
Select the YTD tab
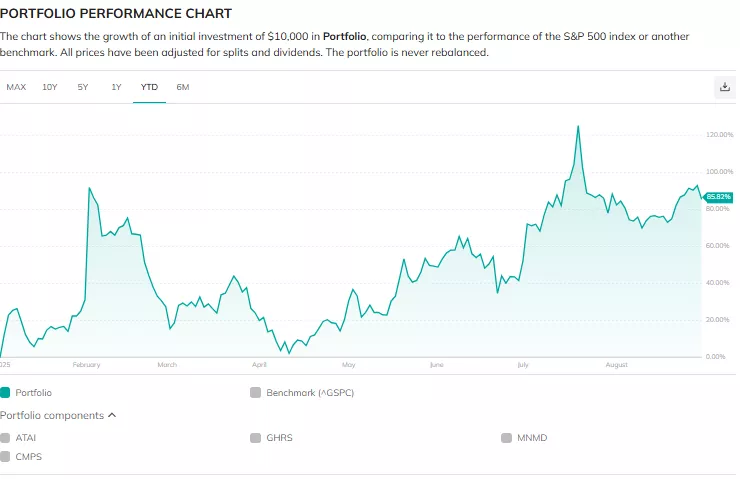point(149,87)
